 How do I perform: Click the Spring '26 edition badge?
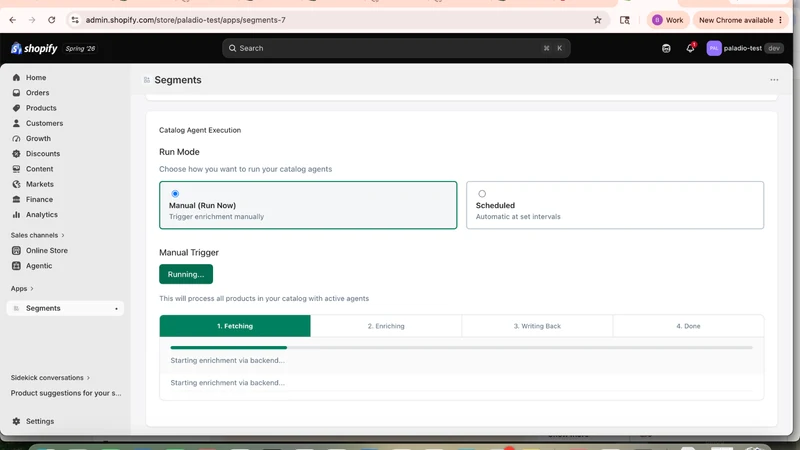click(80, 48)
